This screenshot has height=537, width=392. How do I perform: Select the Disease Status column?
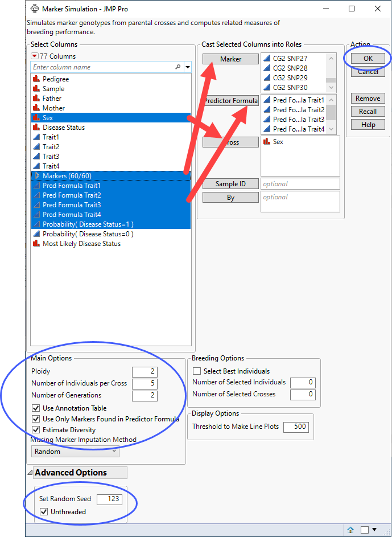click(111, 128)
